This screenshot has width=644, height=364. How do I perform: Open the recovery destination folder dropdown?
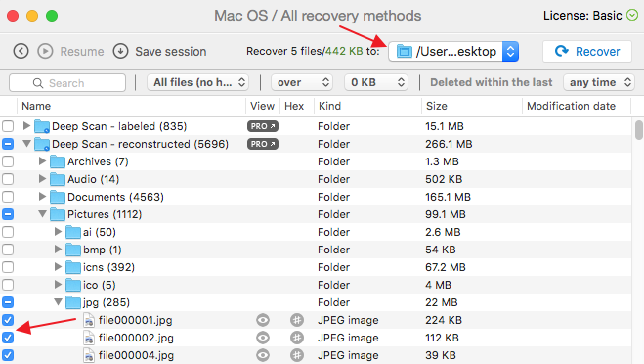coord(453,52)
